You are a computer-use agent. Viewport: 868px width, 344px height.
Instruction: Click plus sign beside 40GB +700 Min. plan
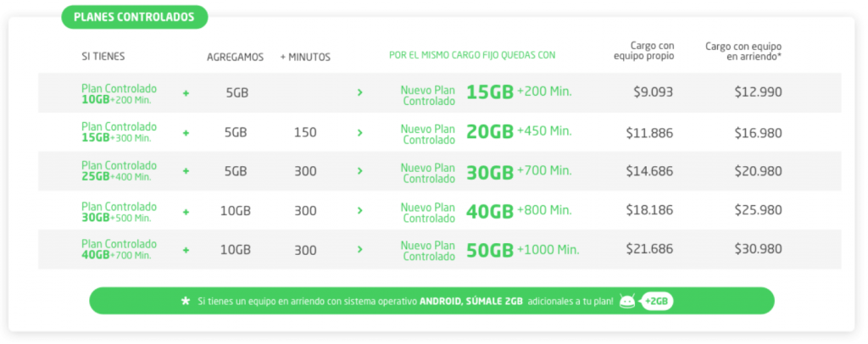tap(186, 250)
